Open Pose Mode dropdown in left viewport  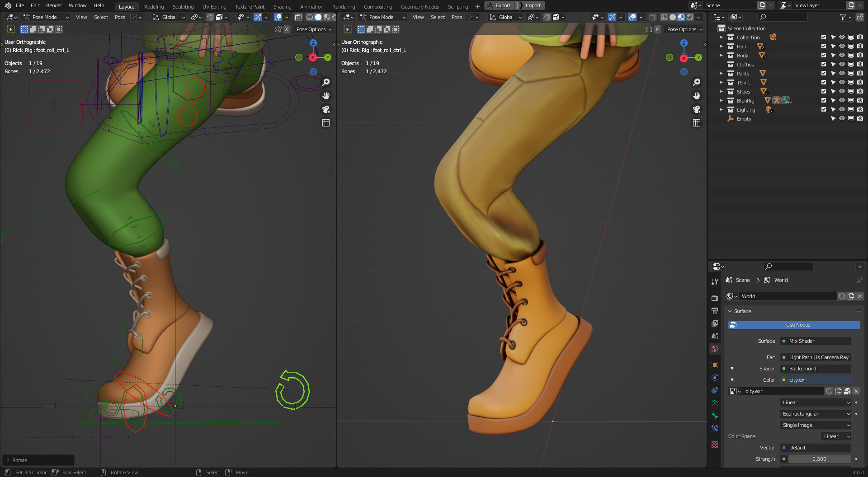click(46, 17)
